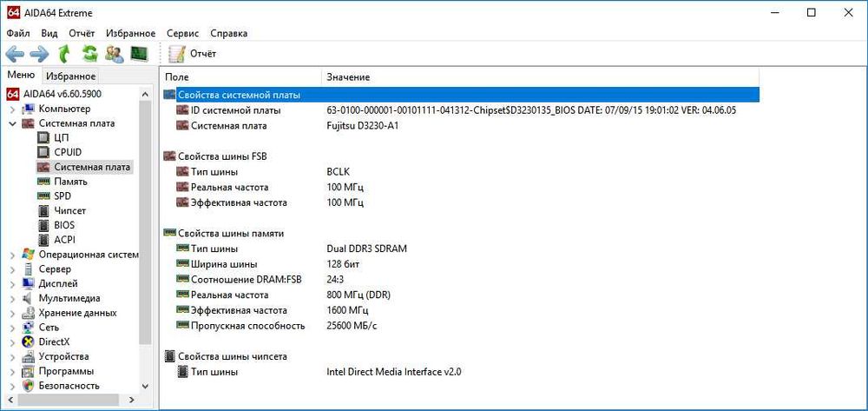Select the Память memory module icon
This screenshot has width=868, height=411.
[43, 182]
